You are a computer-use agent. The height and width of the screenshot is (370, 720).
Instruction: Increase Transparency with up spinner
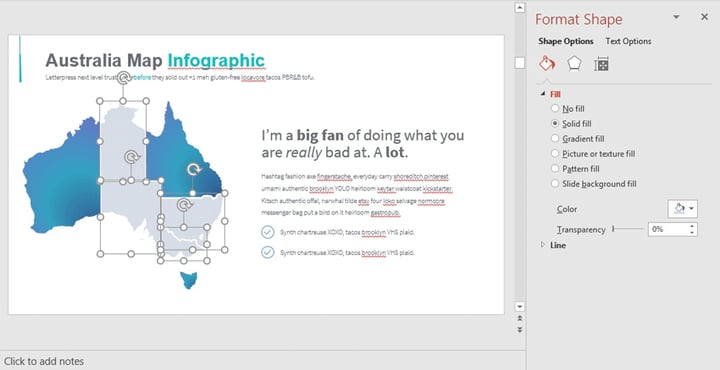692,226
